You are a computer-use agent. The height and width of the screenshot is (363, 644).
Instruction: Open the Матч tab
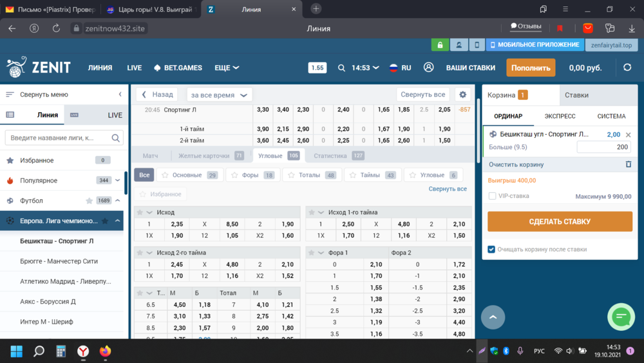point(150,156)
